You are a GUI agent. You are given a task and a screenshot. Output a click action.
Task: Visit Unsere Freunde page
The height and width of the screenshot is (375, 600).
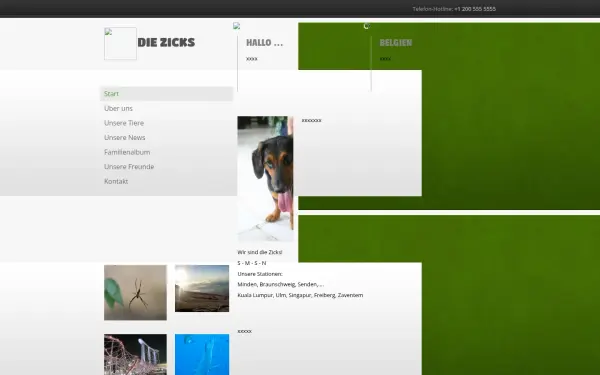pos(129,166)
